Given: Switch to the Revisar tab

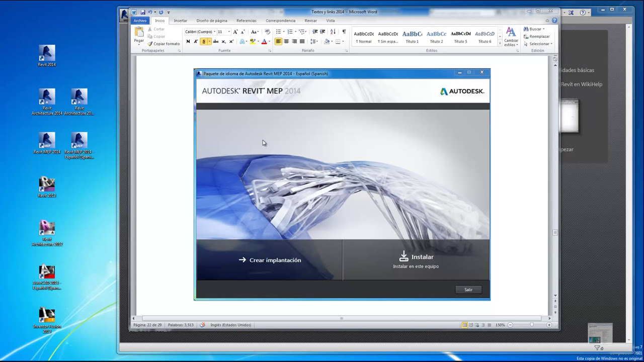Looking at the screenshot, I should pyautogui.click(x=311, y=21).
